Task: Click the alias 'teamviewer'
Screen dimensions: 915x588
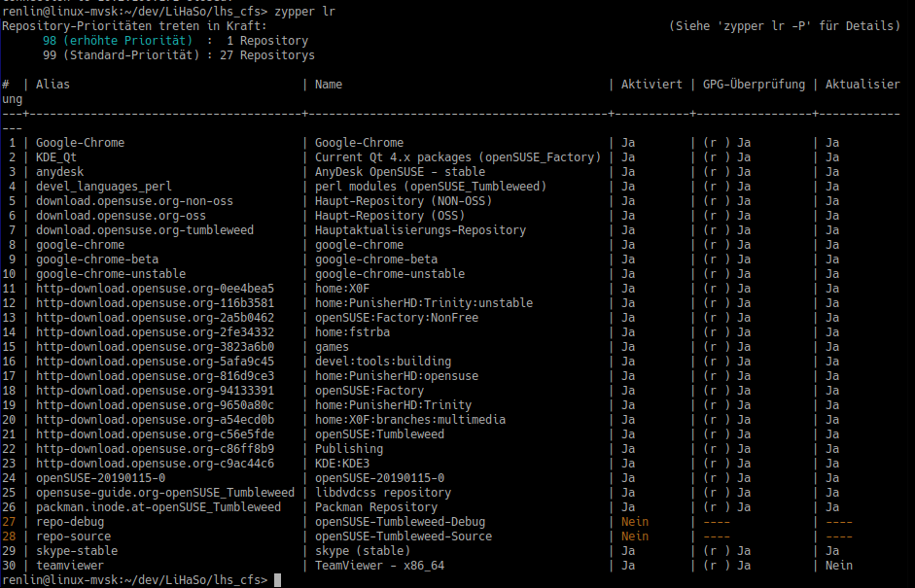Action: pos(69,566)
